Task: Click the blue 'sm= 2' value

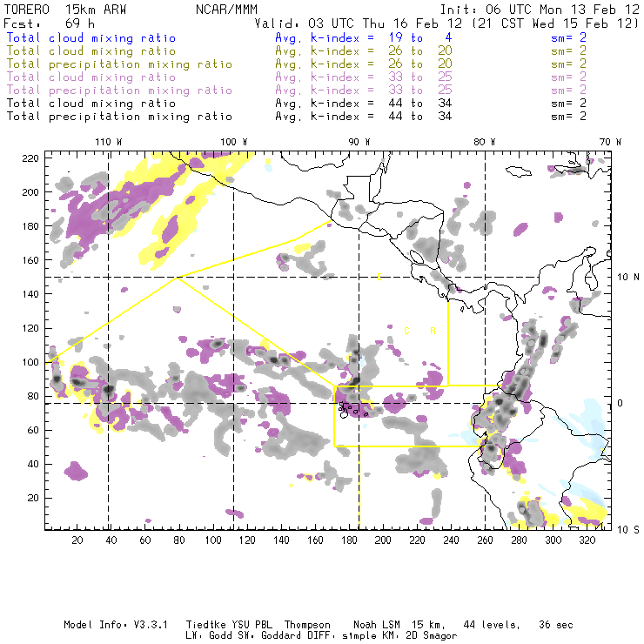Action: coord(568,37)
